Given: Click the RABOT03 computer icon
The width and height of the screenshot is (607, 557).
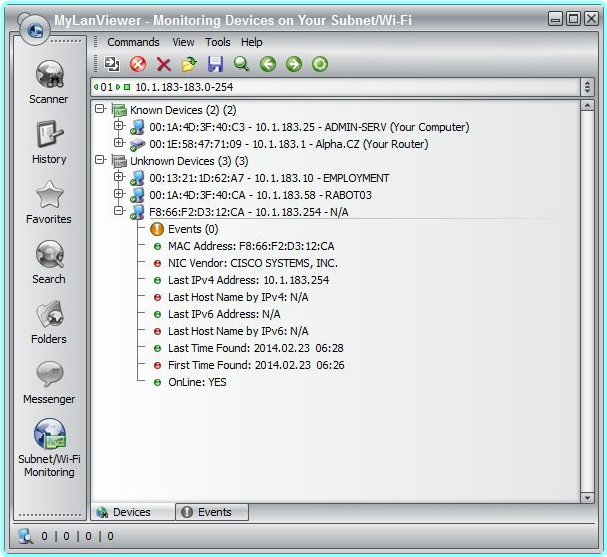Looking at the screenshot, I should [x=137, y=195].
